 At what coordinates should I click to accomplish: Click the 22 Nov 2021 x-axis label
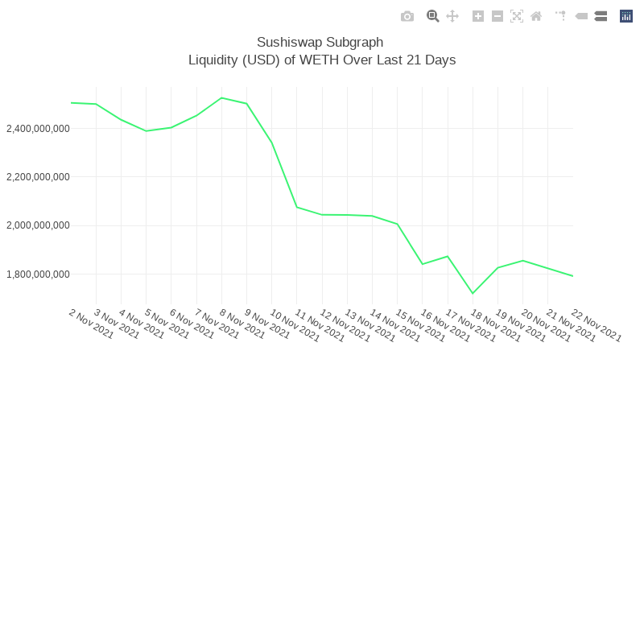[597, 325]
